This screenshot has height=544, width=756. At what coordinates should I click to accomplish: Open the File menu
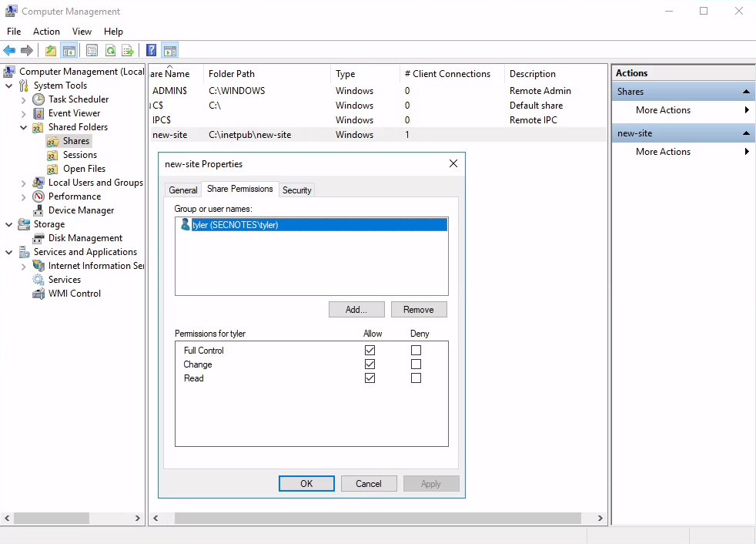click(x=14, y=32)
